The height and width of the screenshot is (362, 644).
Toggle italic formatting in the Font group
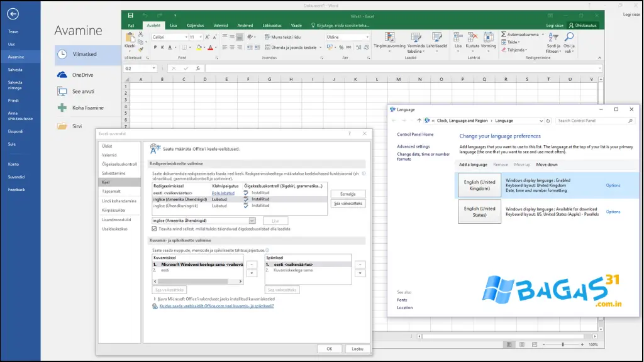point(162,47)
